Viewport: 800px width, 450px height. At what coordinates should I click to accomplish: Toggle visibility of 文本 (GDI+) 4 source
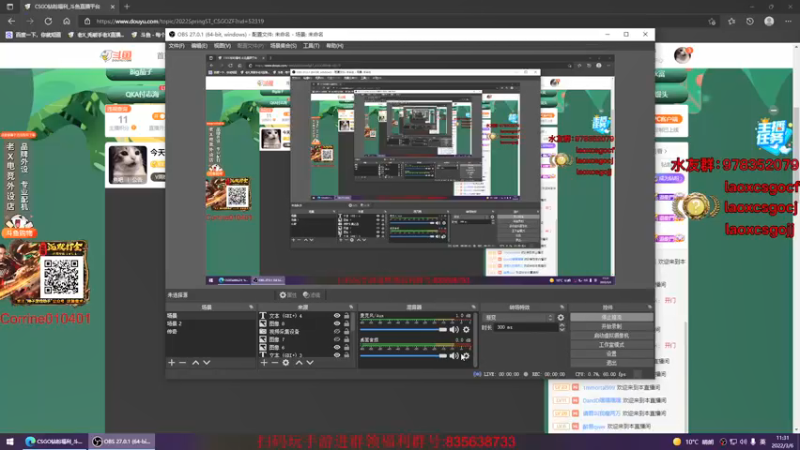click(337, 316)
